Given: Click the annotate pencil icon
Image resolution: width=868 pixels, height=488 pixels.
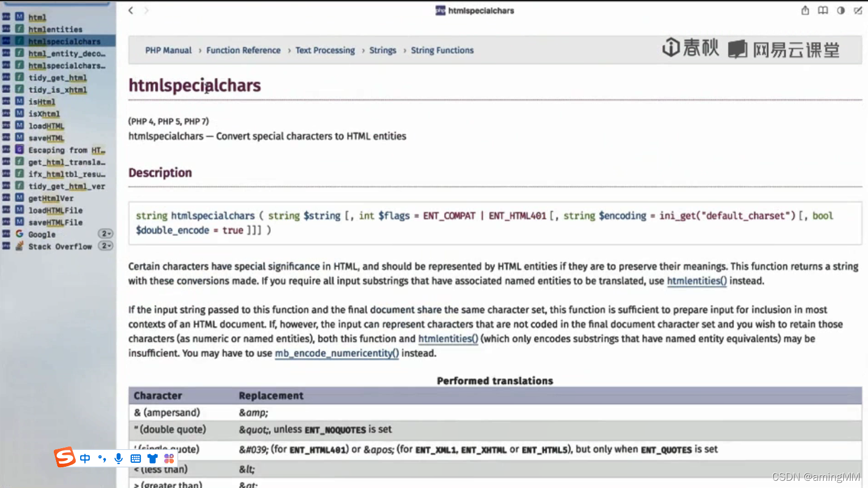Looking at the screenshot, I should tap(858, 10).
